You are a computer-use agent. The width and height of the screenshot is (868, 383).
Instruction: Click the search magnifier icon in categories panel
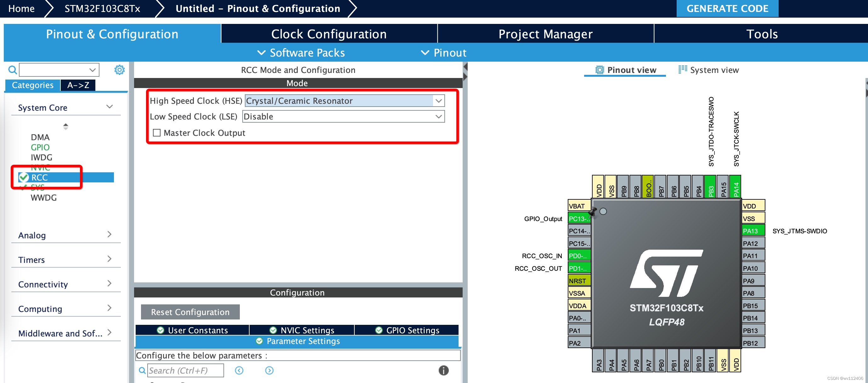tap(13, 70)
